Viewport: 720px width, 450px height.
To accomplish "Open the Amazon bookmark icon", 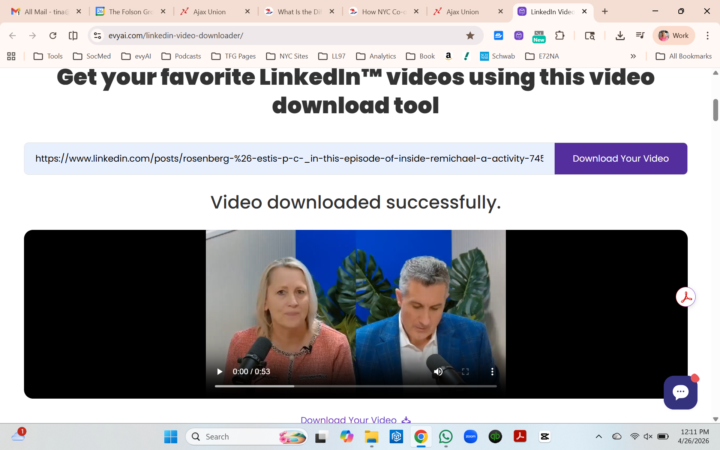I will tap(448, 56).
